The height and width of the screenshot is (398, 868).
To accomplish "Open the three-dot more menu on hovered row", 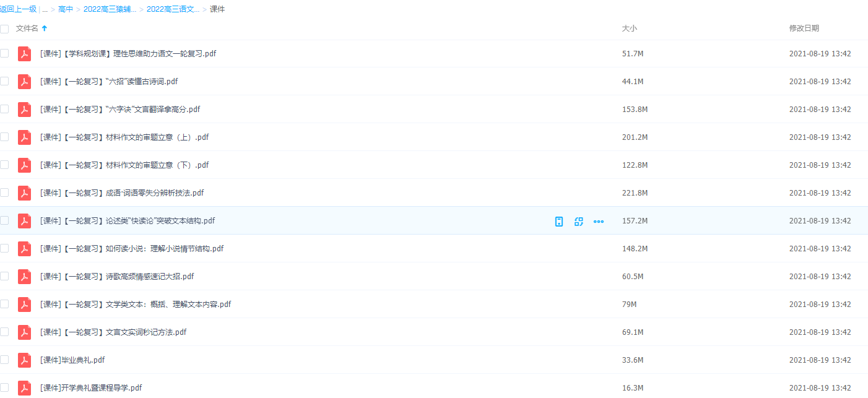I will click(599, 221).
